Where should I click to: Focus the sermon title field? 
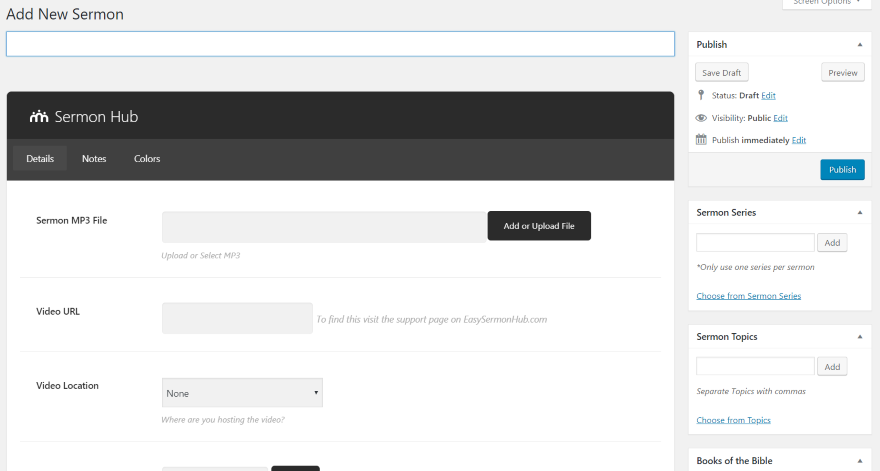(340, 44)
